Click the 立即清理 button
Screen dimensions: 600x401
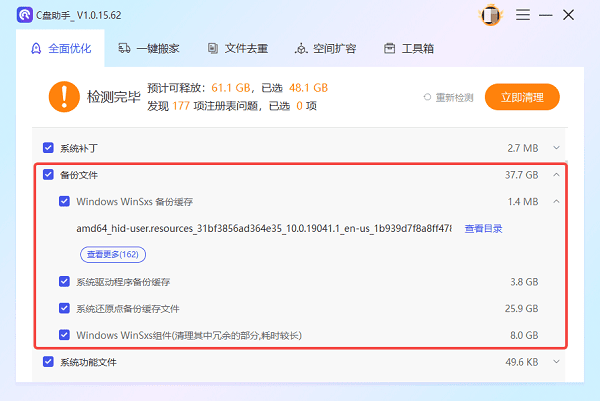[x=522, y=97]
